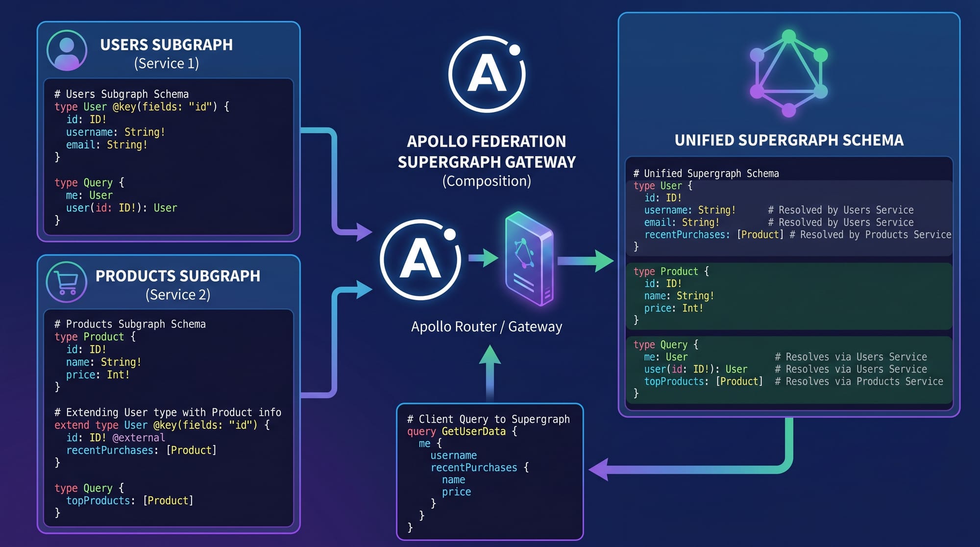Click the large Apollo logo above the title
This screenshot has height=547, width=980.
[487, 74]
